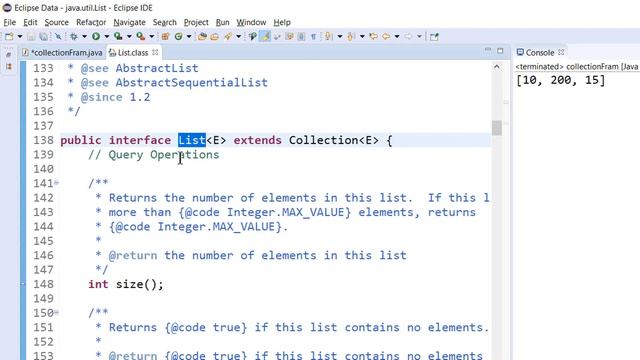Click the External Tools run icon
This screenshot has height=360, width=640.
tap(140, 36)
